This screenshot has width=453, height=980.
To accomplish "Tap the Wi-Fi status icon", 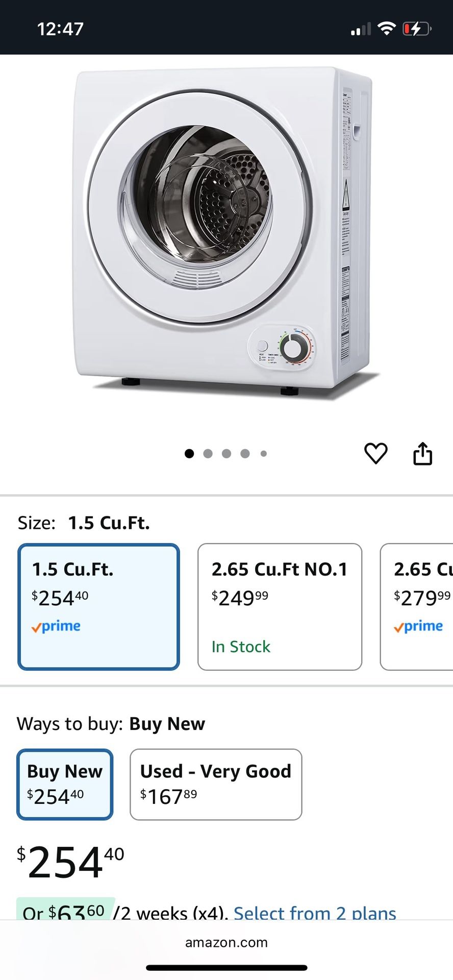I will 387,29.
